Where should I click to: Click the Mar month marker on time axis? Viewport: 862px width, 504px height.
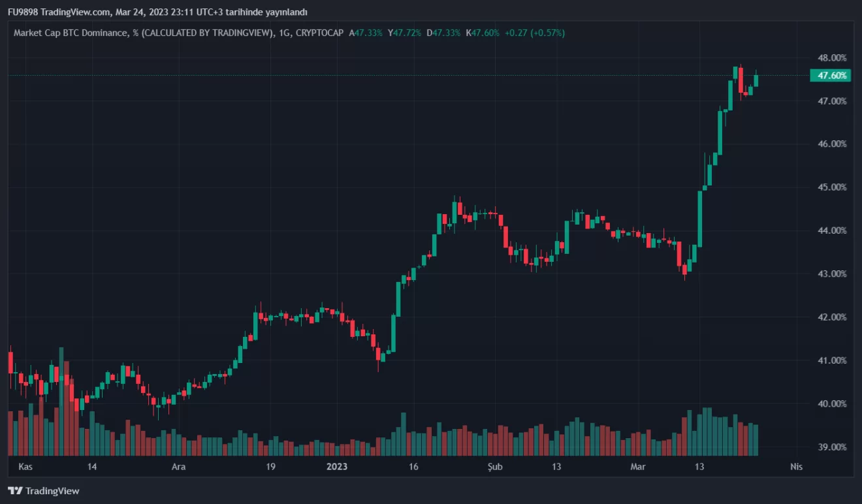(x=637, y=467)
